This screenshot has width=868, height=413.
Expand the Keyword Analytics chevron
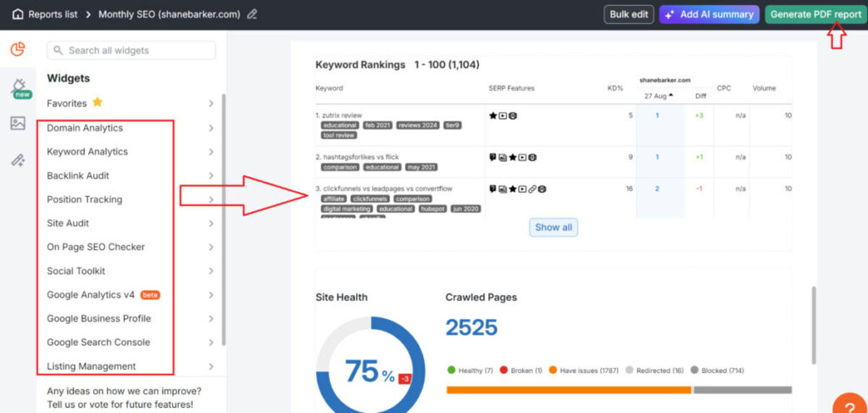click(211, 153)
